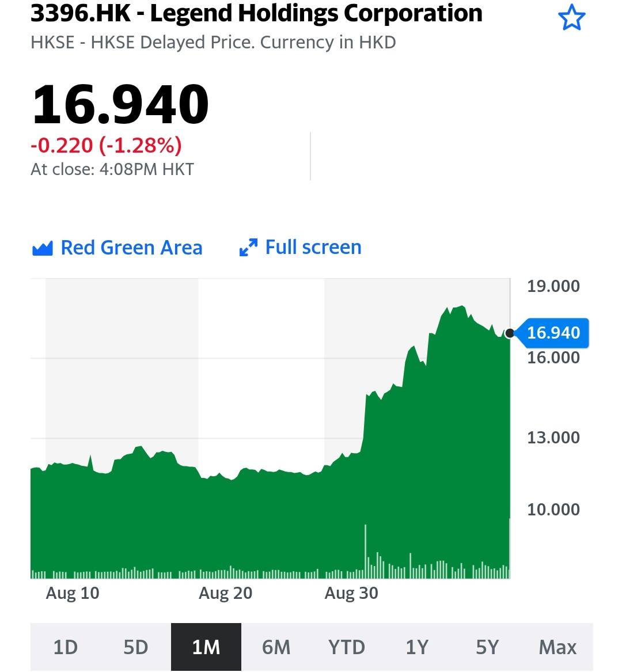622x672 pixels.
Task: Click the 19.000 price axis label
Action: (553, 286)
